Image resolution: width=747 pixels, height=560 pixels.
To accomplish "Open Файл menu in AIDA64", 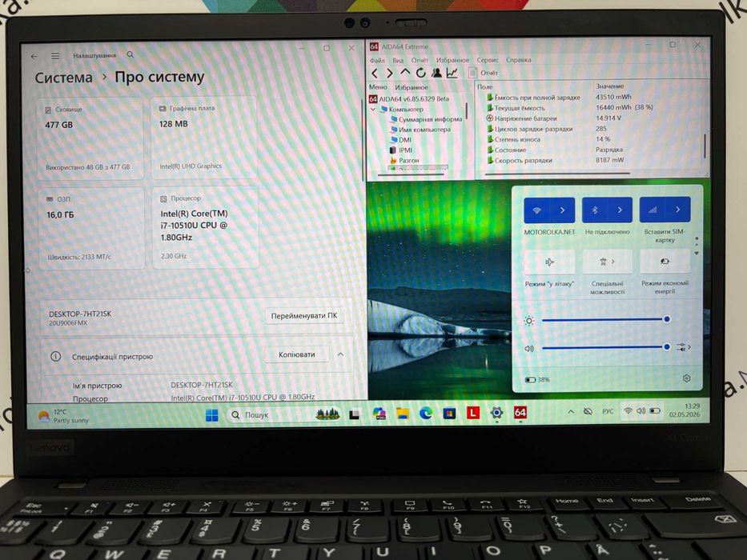I will (x=377, y=61).
